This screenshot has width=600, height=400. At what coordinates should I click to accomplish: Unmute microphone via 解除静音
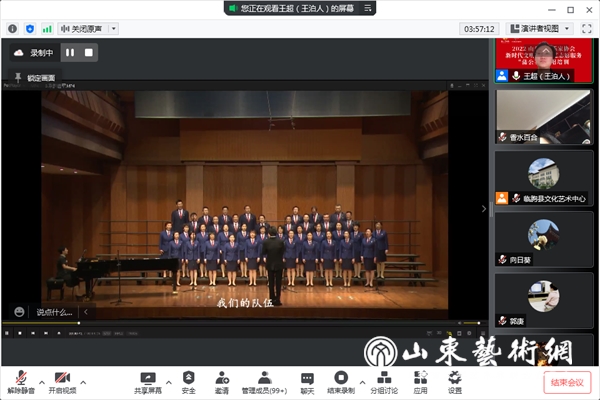(x=21, y=382)
